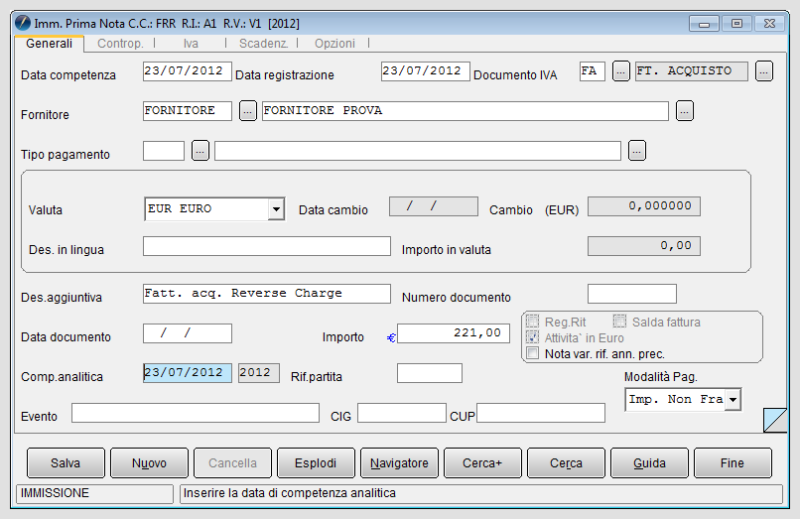Click the Importo in valuta field

[x=644, y=246]
